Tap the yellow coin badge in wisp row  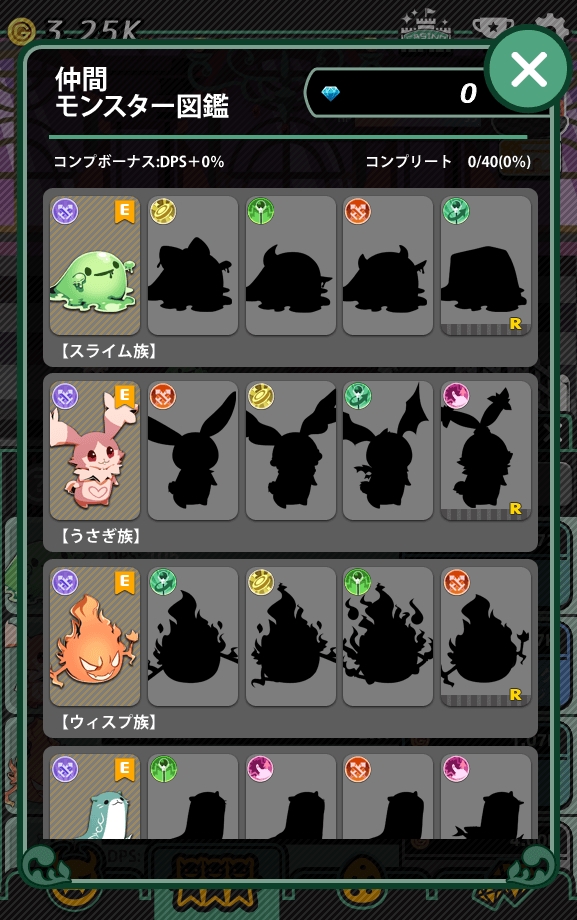pyautogui.click(x=261, y=581)
